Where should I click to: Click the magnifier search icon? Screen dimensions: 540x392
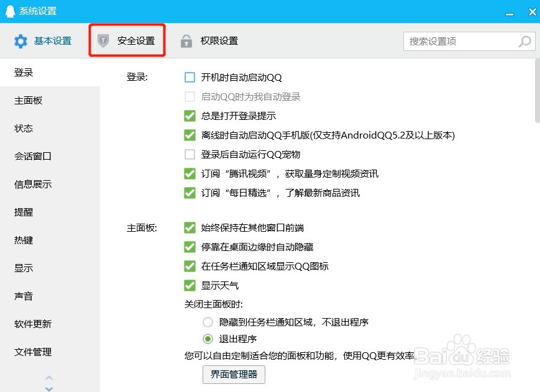(525, 41)
